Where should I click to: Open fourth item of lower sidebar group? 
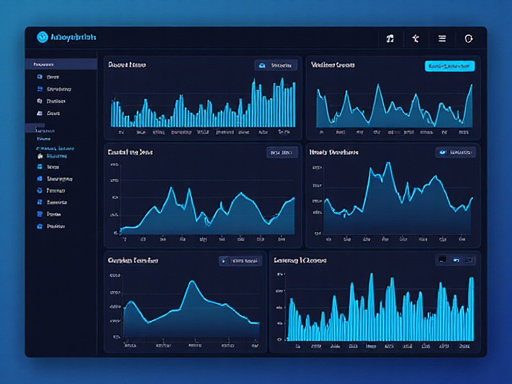pyautogui.click(x=51, y=190)
